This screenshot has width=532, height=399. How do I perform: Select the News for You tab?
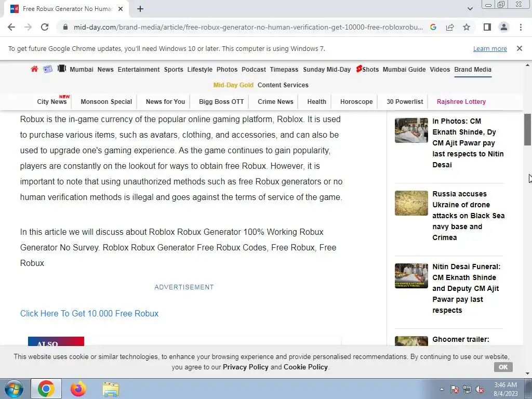coord(165,102)
